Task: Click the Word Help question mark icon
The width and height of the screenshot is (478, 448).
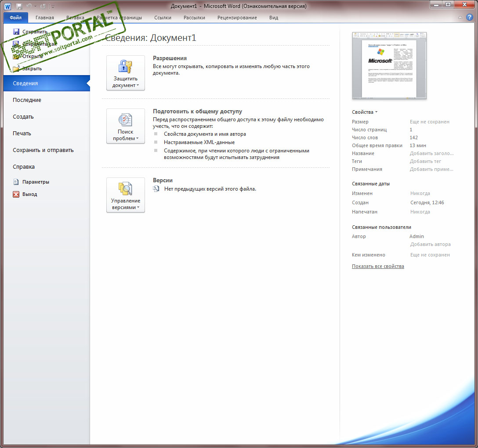Action: (x=470, y=18)
